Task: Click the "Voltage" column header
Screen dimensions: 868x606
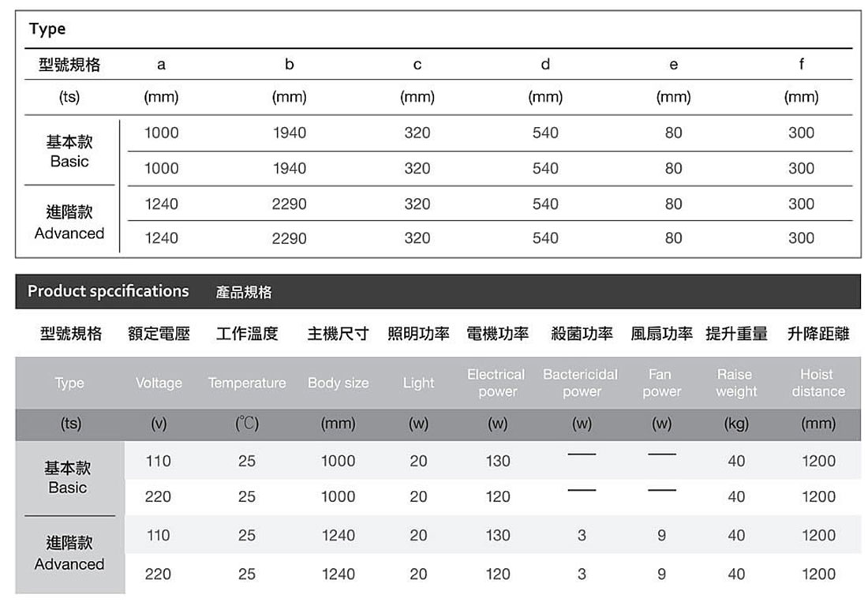Action: point(159,383)
